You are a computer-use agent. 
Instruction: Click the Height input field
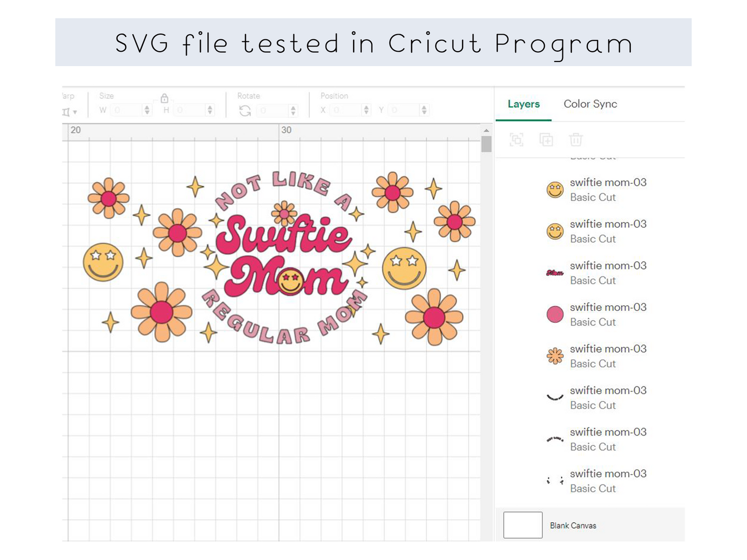189,110
